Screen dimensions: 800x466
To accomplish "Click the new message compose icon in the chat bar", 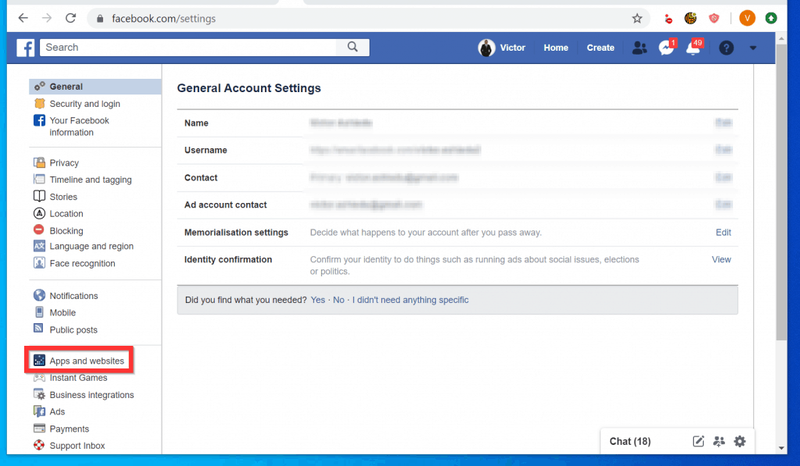I will tap(698, 441).
